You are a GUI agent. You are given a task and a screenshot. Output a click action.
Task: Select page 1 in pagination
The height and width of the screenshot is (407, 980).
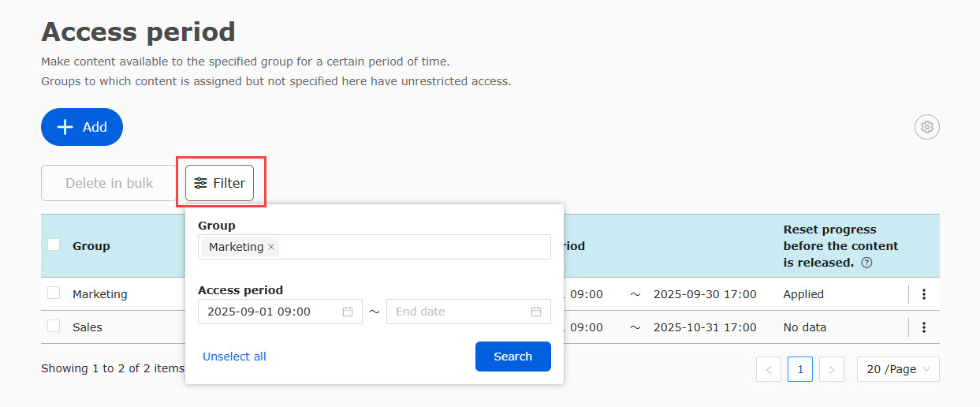click(x=800, y=369)
